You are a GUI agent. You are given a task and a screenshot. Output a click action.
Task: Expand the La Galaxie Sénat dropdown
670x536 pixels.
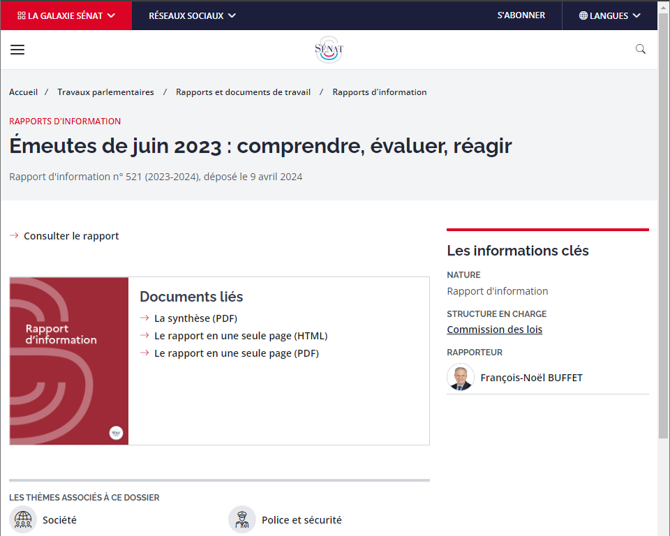click(x=66, y=16)
